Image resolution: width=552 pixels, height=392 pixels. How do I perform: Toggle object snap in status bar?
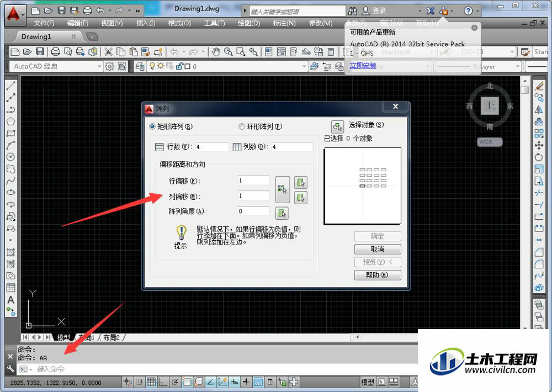pos(187,382)
